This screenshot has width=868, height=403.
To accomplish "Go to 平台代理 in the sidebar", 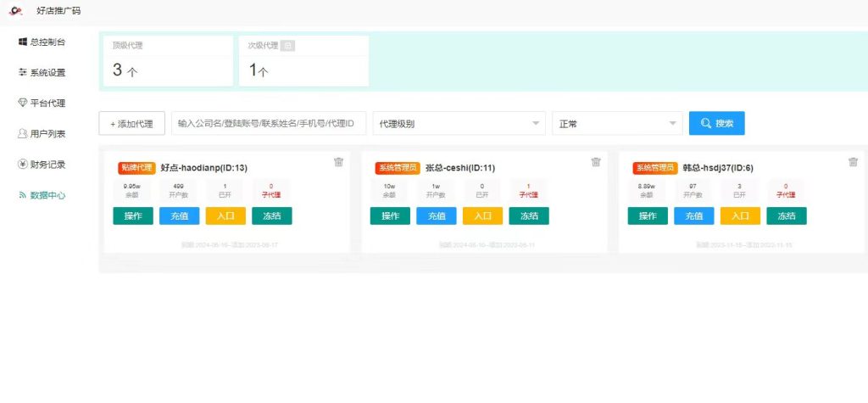I will coord(42,104).
